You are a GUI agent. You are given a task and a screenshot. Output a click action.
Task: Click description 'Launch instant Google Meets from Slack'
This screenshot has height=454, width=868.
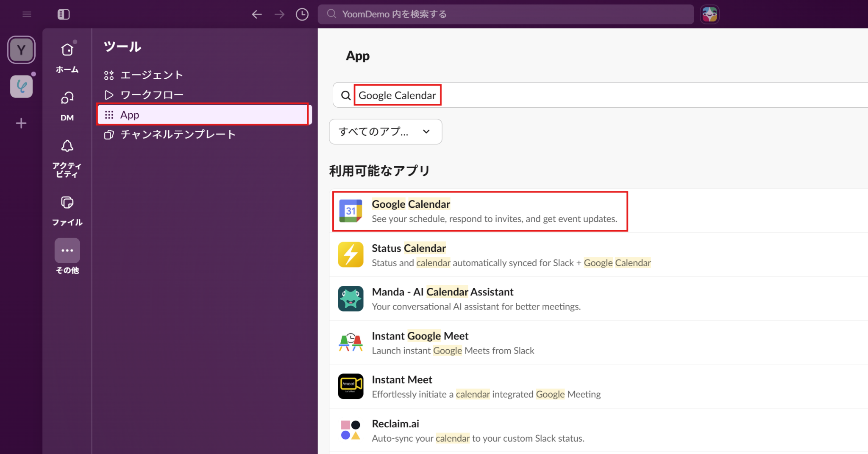pyautogui.click(x=453, y=351)
